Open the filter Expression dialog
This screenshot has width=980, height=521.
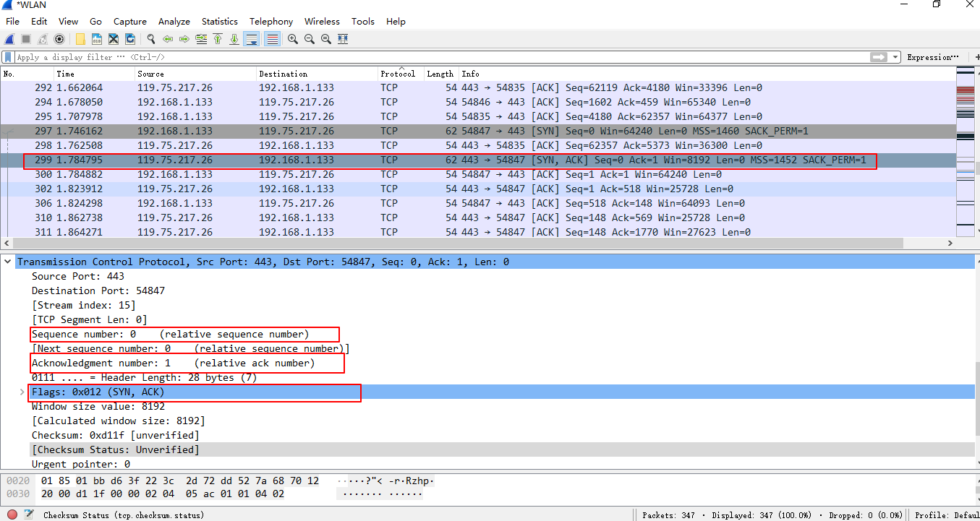[932, 57]
